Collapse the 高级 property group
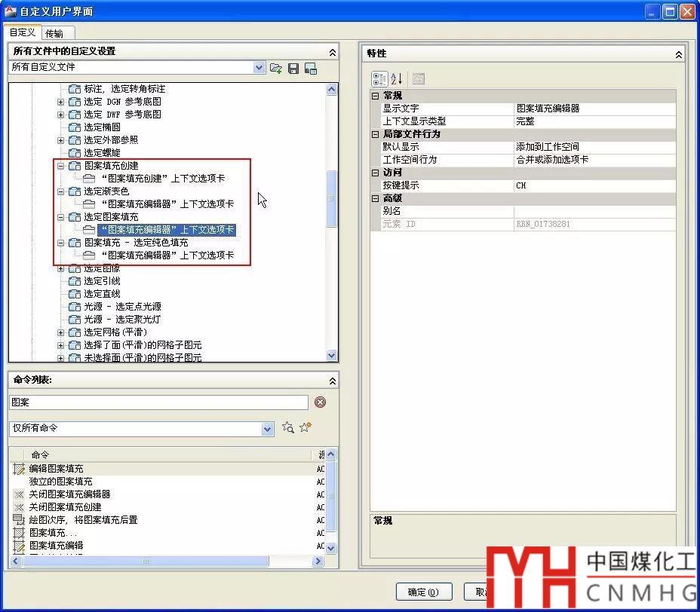Image resolution: width=700 pixels, height=612 pixels. click(376, 198)
